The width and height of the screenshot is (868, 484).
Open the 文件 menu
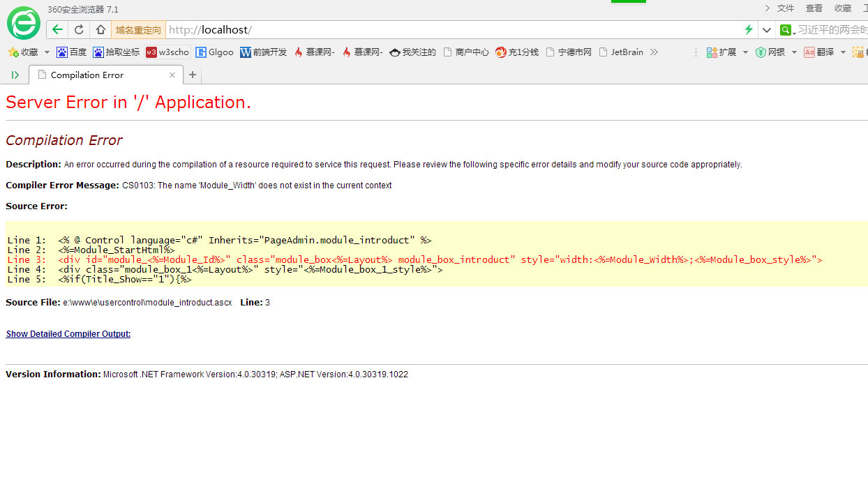pos(786,8)
